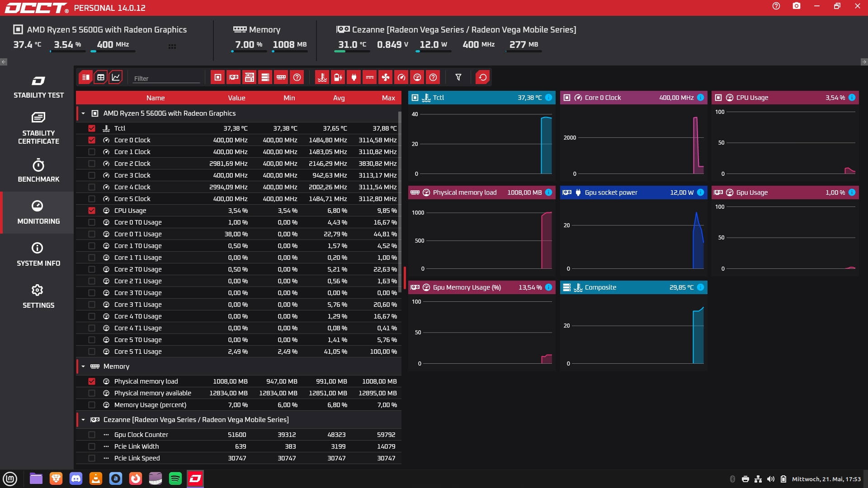868x488 pixels.
Task: Sort table by Avg column header
Action: coord(339,98)
